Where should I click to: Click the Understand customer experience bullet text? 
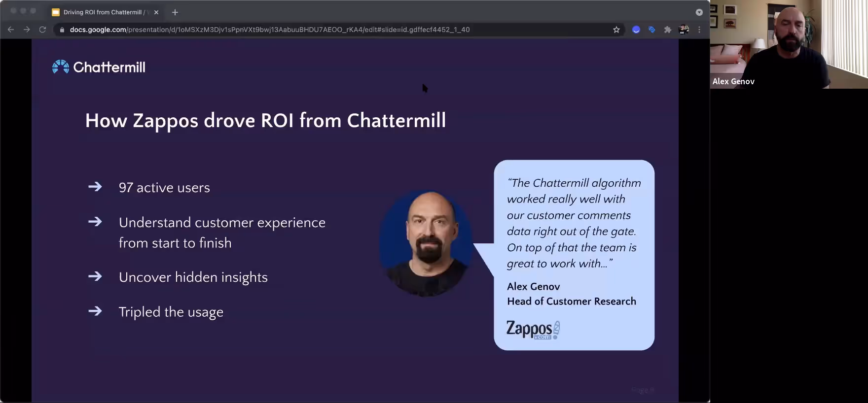tap(222, 233)
